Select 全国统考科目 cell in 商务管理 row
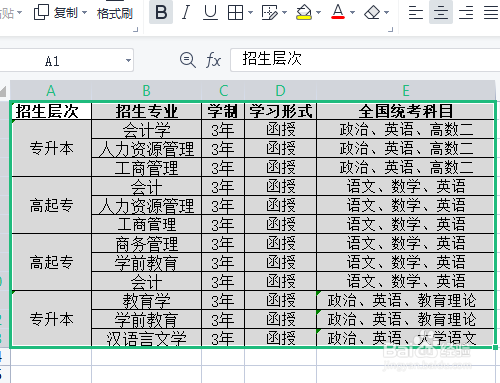The image size is (500, 383). (x=406, y=243)
